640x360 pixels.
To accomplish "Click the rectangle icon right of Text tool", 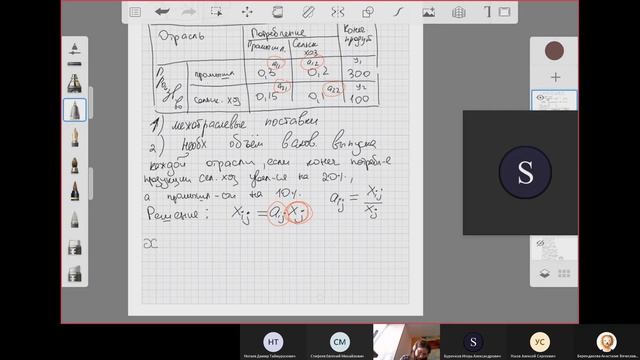I will (x=504, y=12).
